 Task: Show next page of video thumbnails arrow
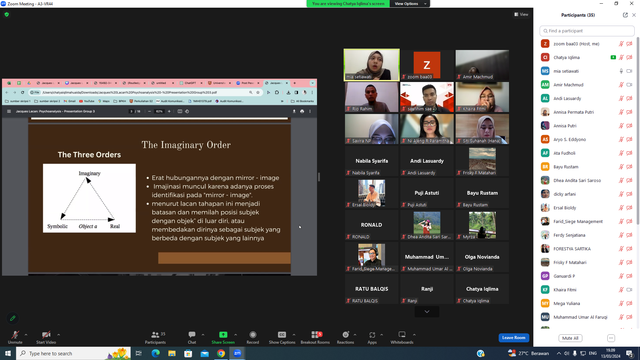coord(427,312)
